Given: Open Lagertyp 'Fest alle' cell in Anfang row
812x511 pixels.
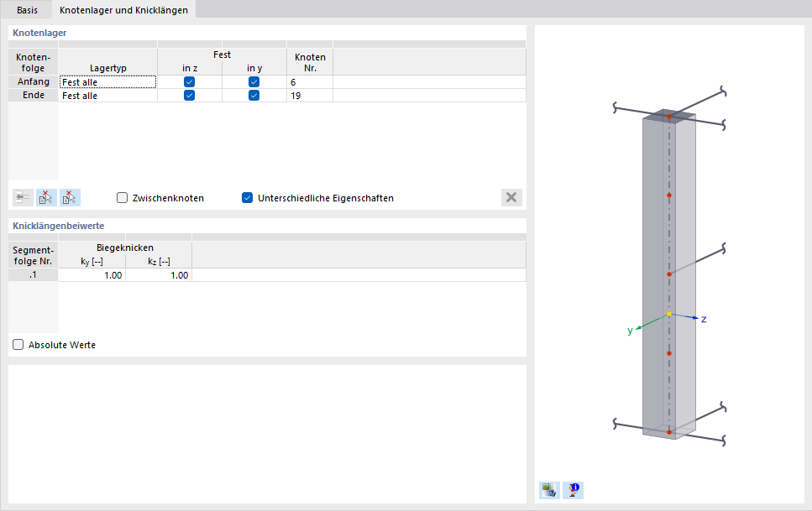Looking at the screenshot, I should tap(107, 81).
